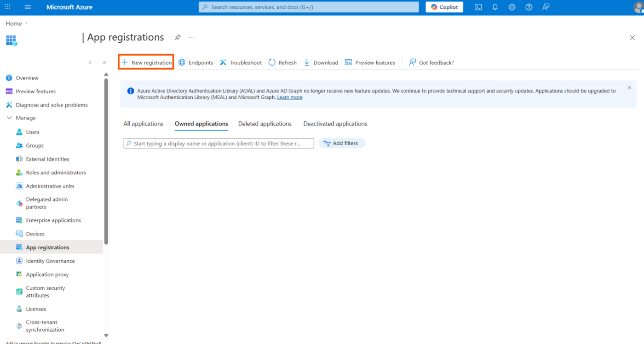The height and width of the screenshot is (344, 644).
Task: Refresh the app registrations list
Action: click(282, 63)
